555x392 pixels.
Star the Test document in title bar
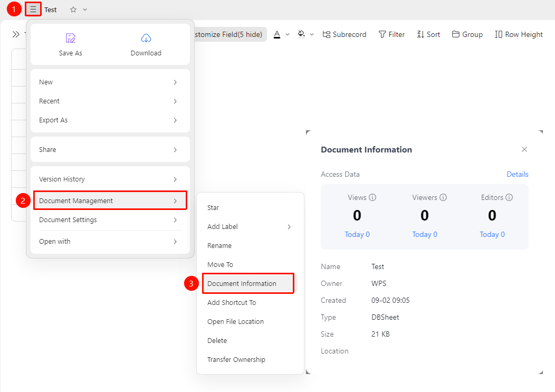73,9
